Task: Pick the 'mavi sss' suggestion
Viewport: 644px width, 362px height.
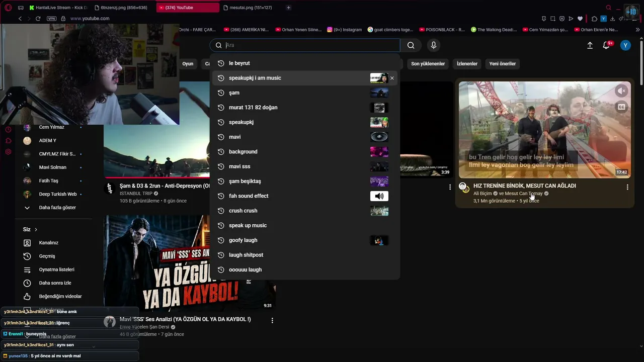Action: coord(305,166)
